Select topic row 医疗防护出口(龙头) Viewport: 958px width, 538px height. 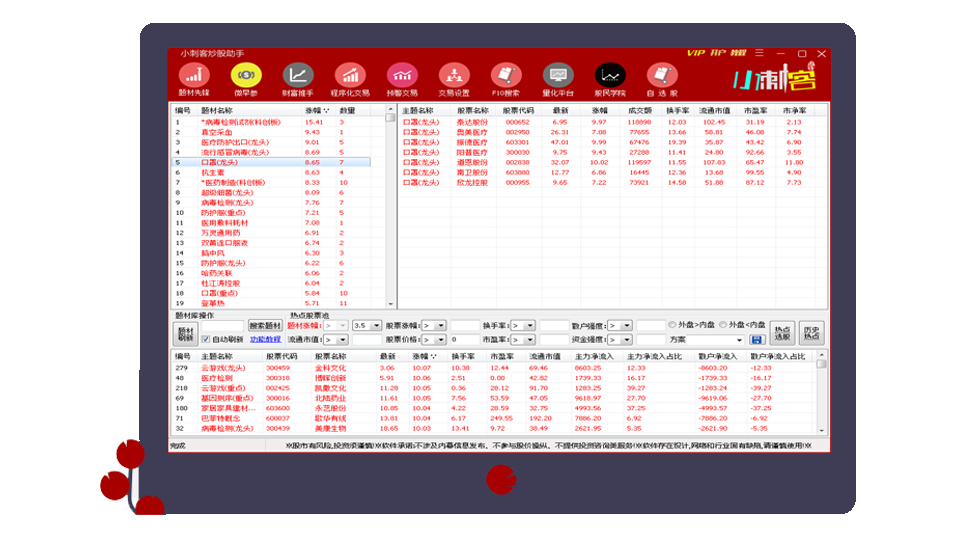click(271, 142)
